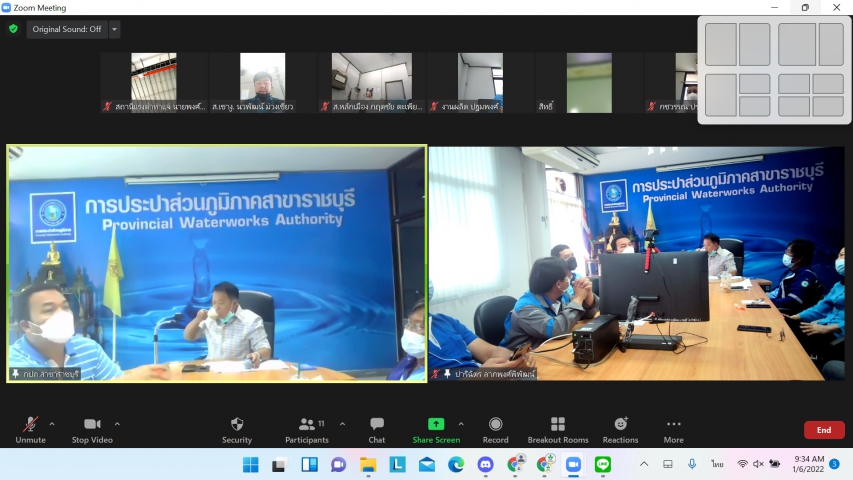Open Wi-Fi network tray icon
Viewport: 853px width, 480px height.
[x=742, y=464]
